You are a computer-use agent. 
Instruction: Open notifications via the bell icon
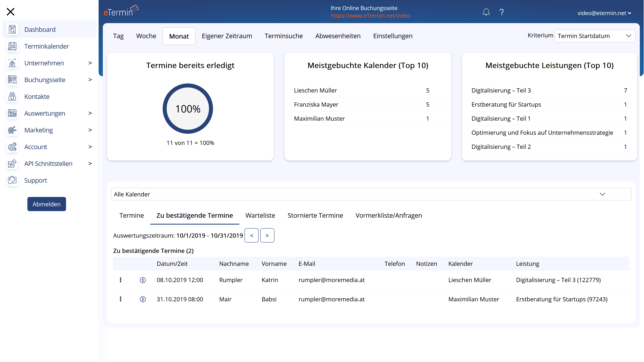486,12
